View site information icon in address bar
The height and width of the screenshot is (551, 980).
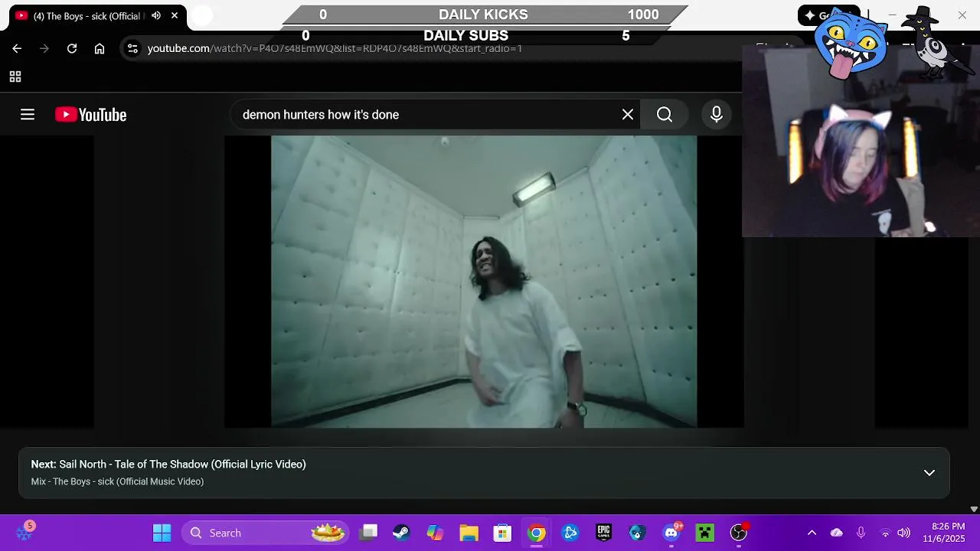coord(132,48)
